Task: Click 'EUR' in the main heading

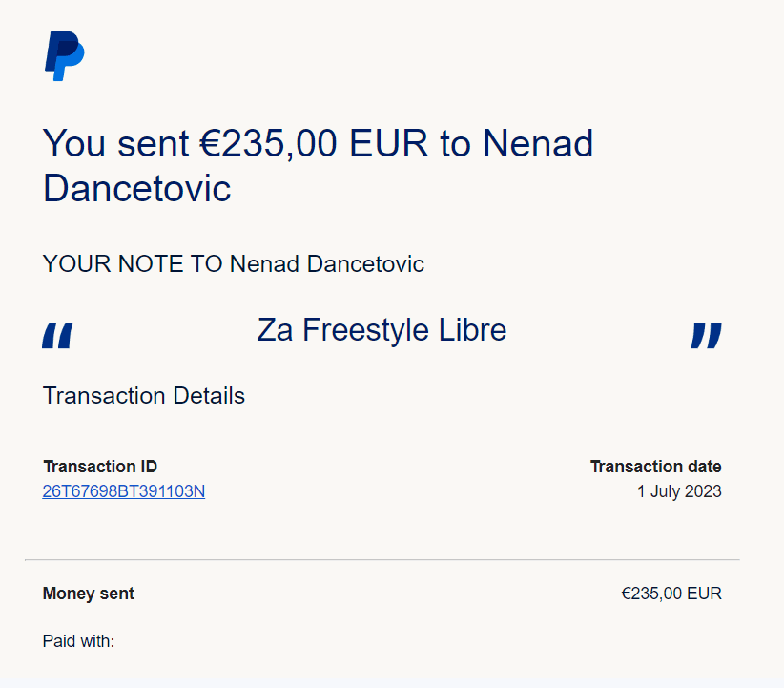Action: click(x=389, y=143)
